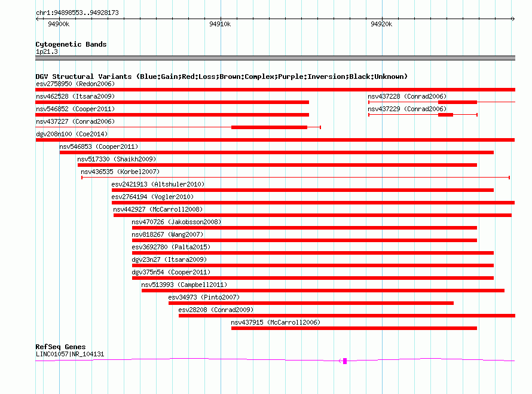Image resolution: width=532 pixels, height=394 pixels.
Task: Select the nsv462528 (Itsara2009) red loss bar
Action: (172, 102)
